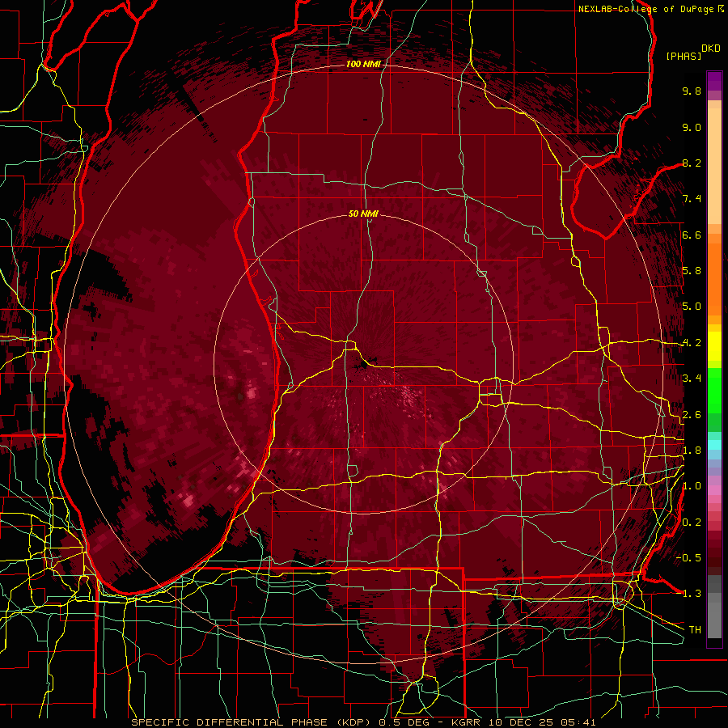Select the TH threshold label
Image resolution: width=728 pixels, height=728 pixels.
coord(695,630)
